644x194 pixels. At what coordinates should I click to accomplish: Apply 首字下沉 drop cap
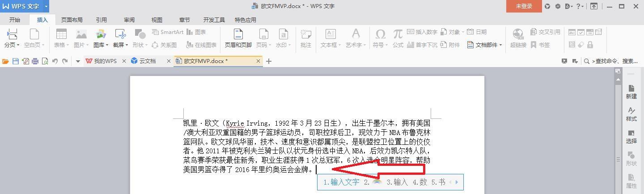coord(422,45)
